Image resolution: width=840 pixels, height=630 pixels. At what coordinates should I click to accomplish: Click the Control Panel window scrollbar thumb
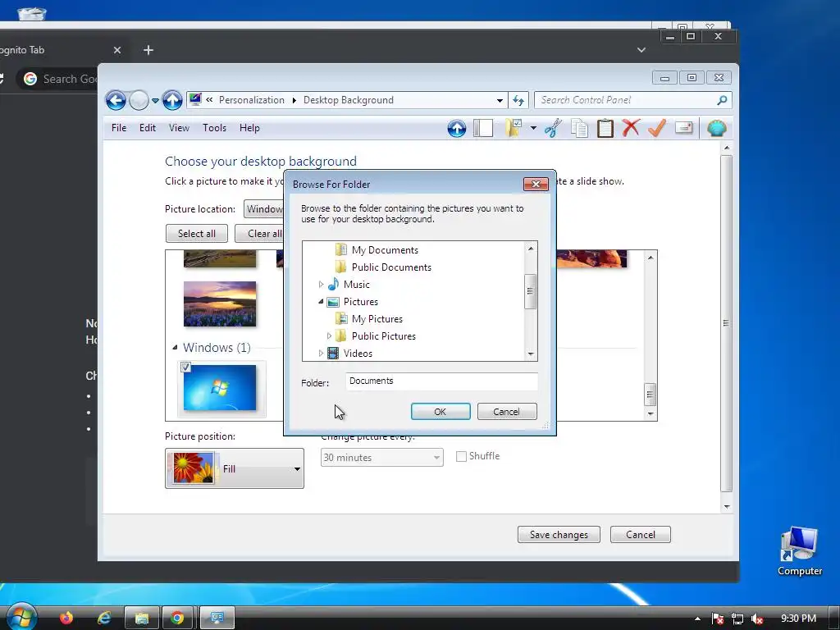tap(727, 323)
